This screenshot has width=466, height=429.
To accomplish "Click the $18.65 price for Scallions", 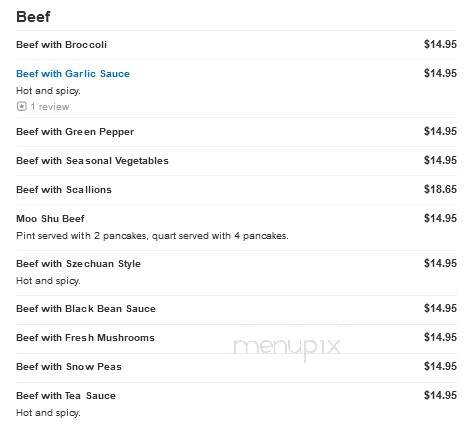I will 440,189.
